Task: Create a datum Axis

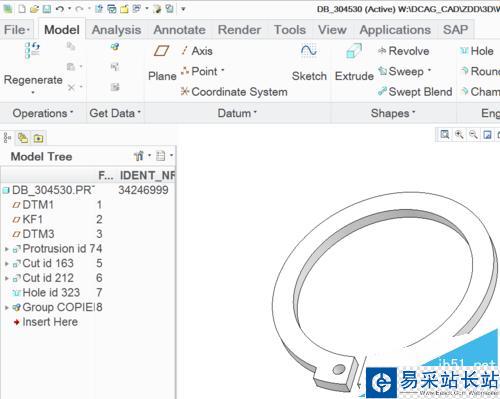Action: coord(196,51)
